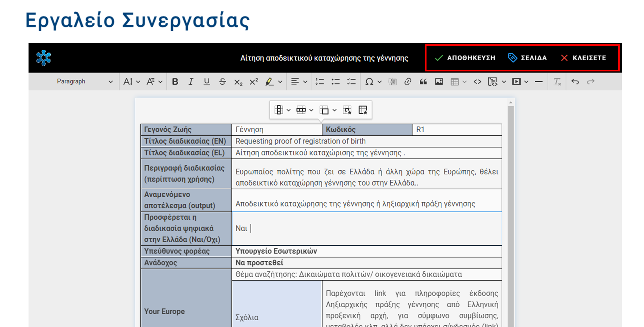Screen dimensions: 644x327
Task: Click the 'Your Europe' label cell
Action: click(x=186, y=298)
